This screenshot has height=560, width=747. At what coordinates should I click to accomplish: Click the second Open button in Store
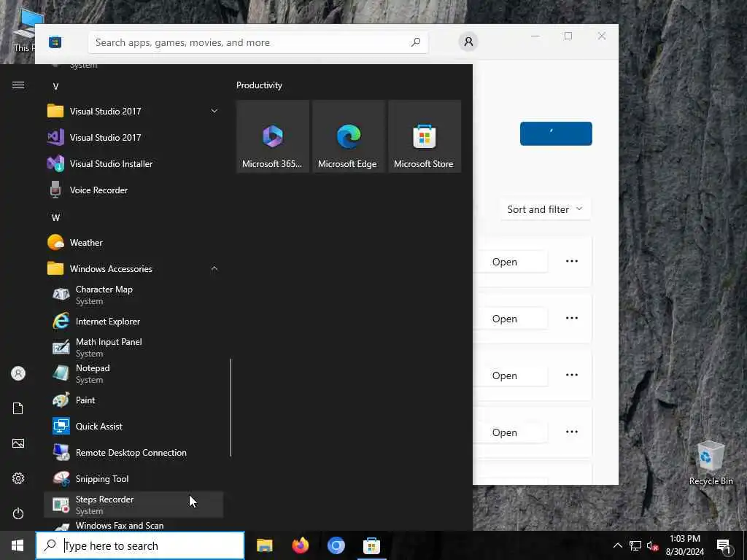pos(511,319)
